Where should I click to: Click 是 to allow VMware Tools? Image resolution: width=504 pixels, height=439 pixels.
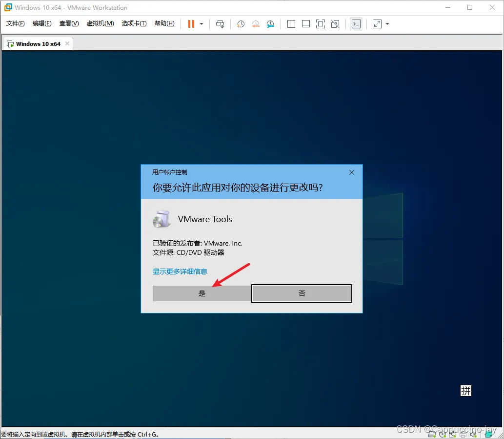click(202, 293)
